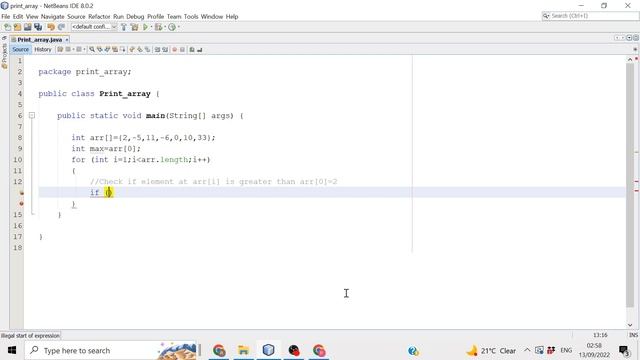Toggle Rectangular Selection in editor toolbar

(123, 49)
